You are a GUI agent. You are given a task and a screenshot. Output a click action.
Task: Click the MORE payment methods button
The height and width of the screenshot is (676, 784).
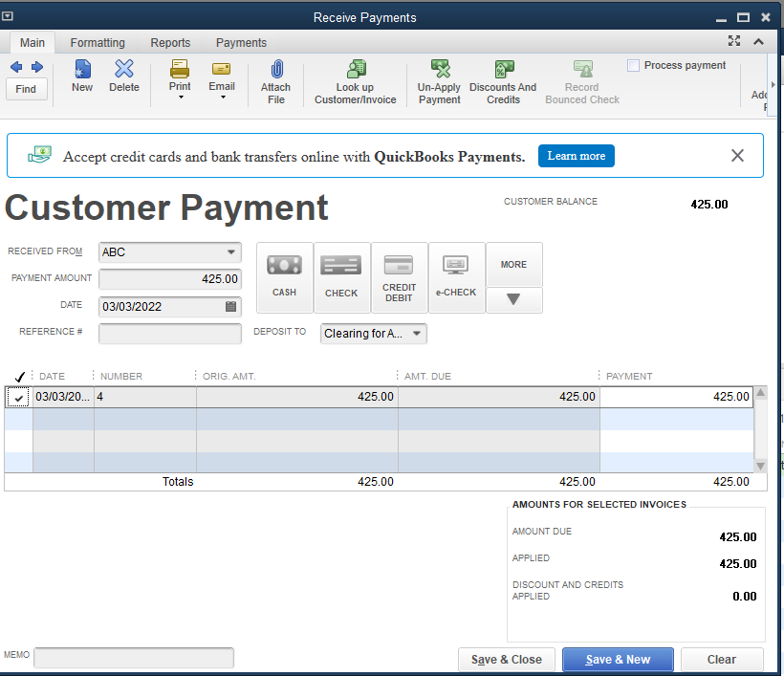pyautogui.click(x=513, y=265)
